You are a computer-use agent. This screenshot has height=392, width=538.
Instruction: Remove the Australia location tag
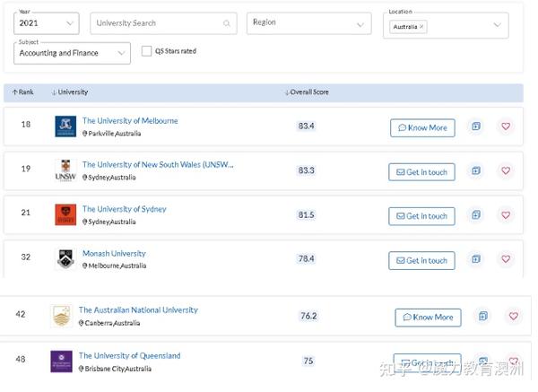(x=421, y=26)
